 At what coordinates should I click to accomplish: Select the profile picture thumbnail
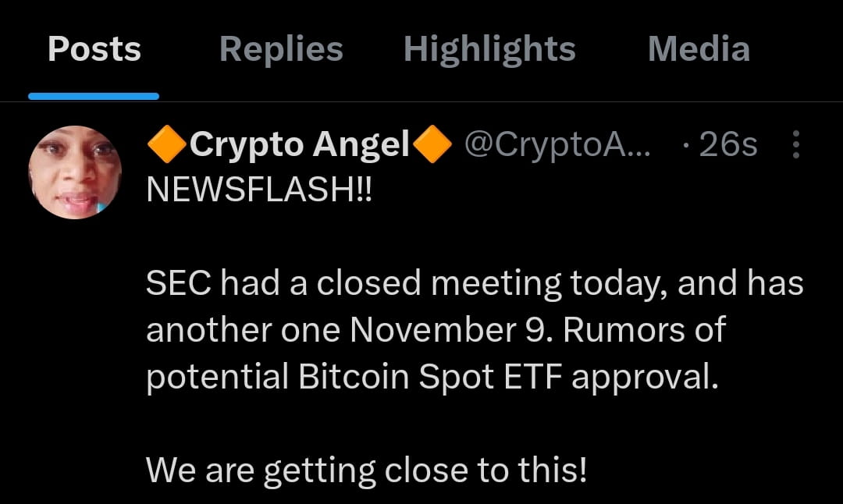[76, 171]
